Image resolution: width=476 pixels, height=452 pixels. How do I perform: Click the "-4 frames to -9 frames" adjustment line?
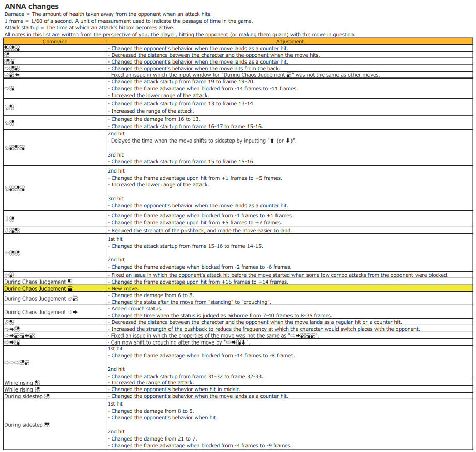[199, 446]
